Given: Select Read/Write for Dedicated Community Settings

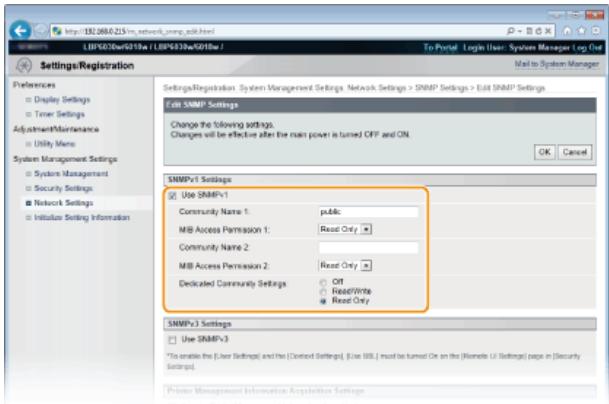Looking at the screenshot, I should [323, 291].
